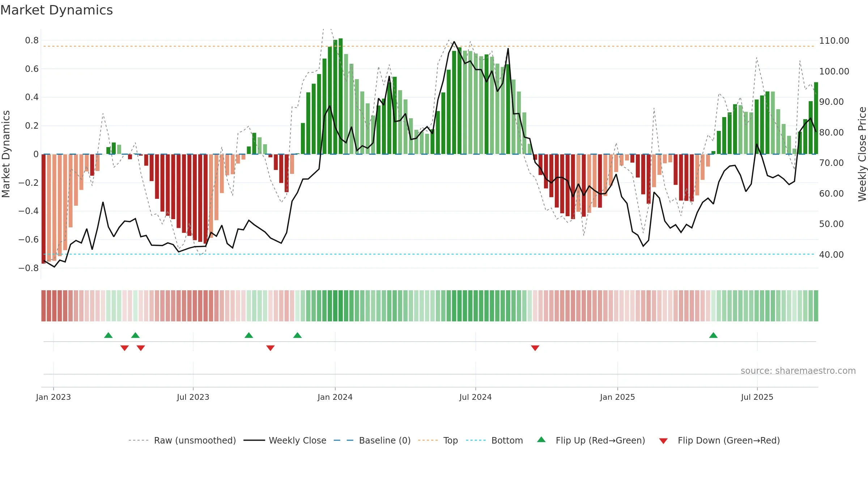Click the green Flip Up triangle in the legend
The height and width of the screenshot is (488, 868).
click(541, 440)
